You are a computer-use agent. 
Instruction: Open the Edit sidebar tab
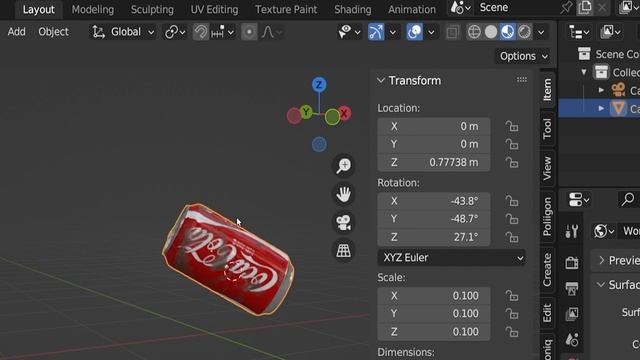coord(547,313)
